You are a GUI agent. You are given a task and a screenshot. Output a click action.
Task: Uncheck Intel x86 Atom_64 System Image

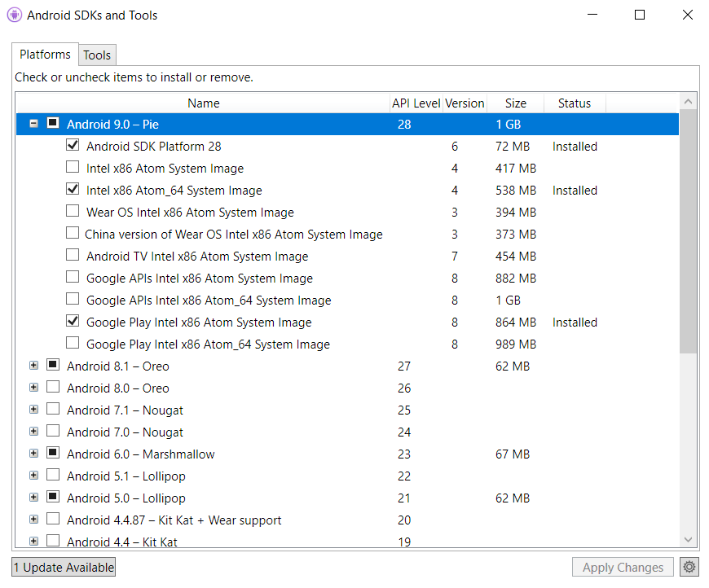pyautogui.click(x=73, y=189)
